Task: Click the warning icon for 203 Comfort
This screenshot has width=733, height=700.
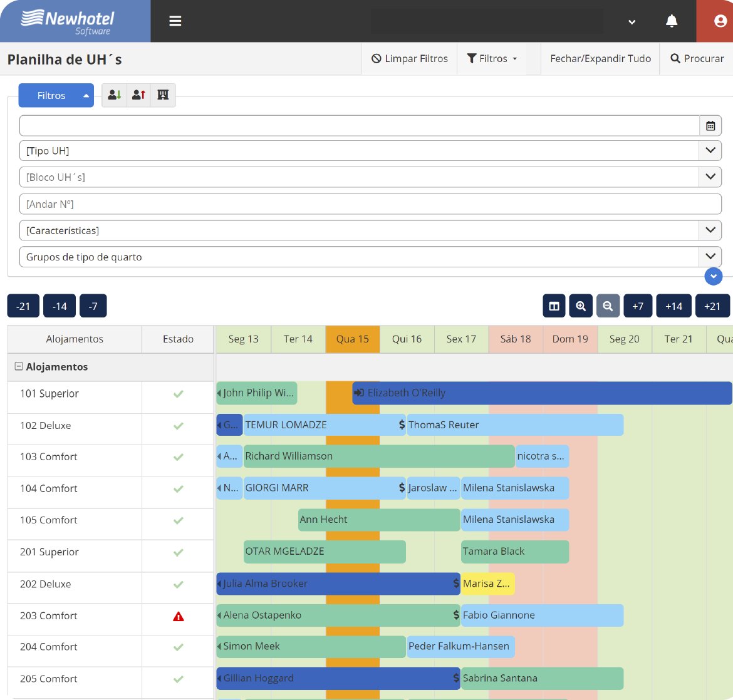Action: tap(178, 617)
